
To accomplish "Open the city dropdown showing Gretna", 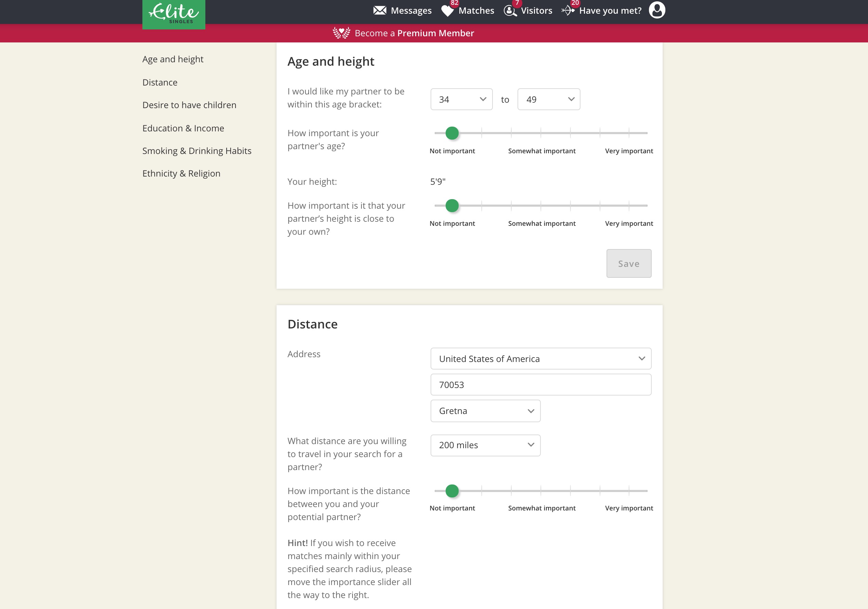I will coord(485,411).
